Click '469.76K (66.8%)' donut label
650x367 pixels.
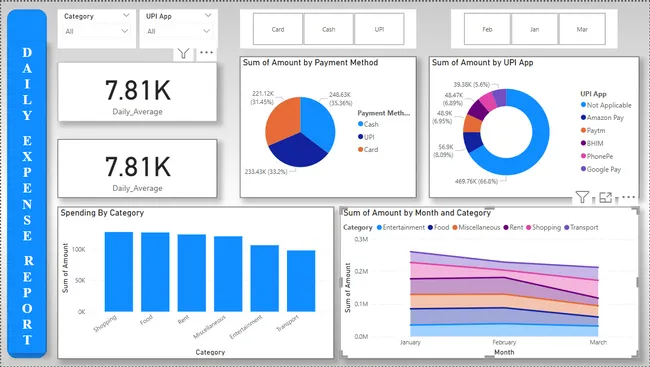pyautogui.click(x=476, y=181)
